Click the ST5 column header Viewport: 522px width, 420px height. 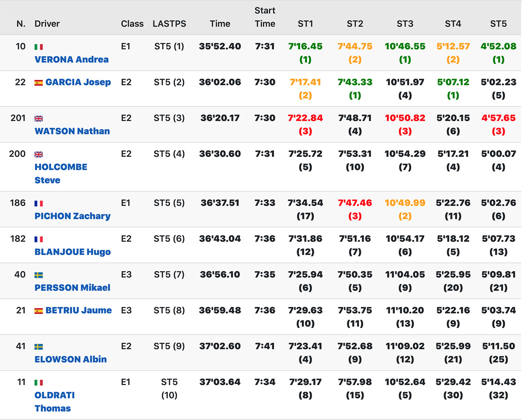498,24
